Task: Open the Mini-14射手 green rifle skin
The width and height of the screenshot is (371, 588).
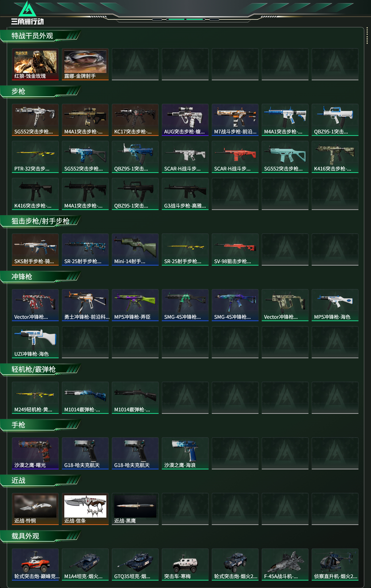Action: click(x=135, y=250)
